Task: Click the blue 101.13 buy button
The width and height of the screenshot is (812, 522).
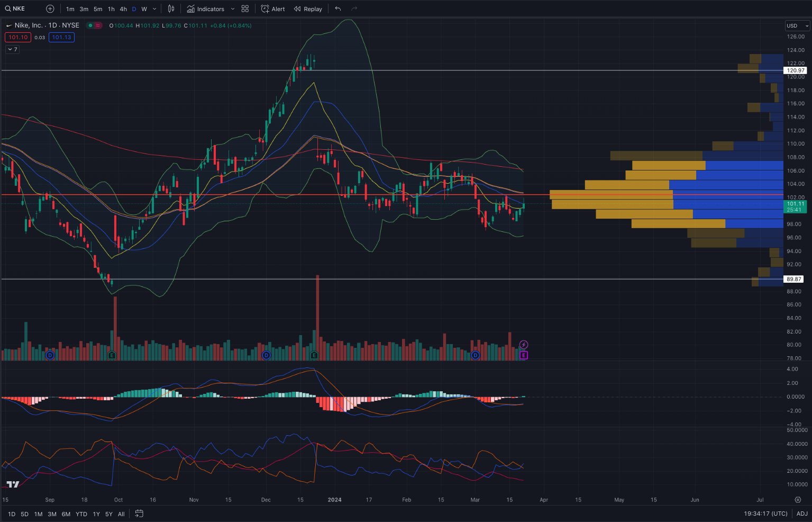Action: [61, 37]
